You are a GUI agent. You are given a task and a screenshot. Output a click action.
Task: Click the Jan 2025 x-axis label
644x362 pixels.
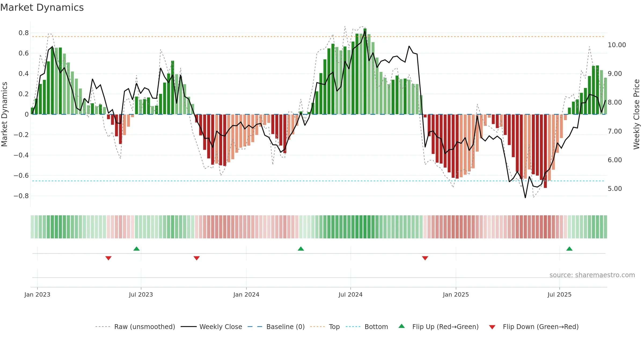(x=456, y=294)
